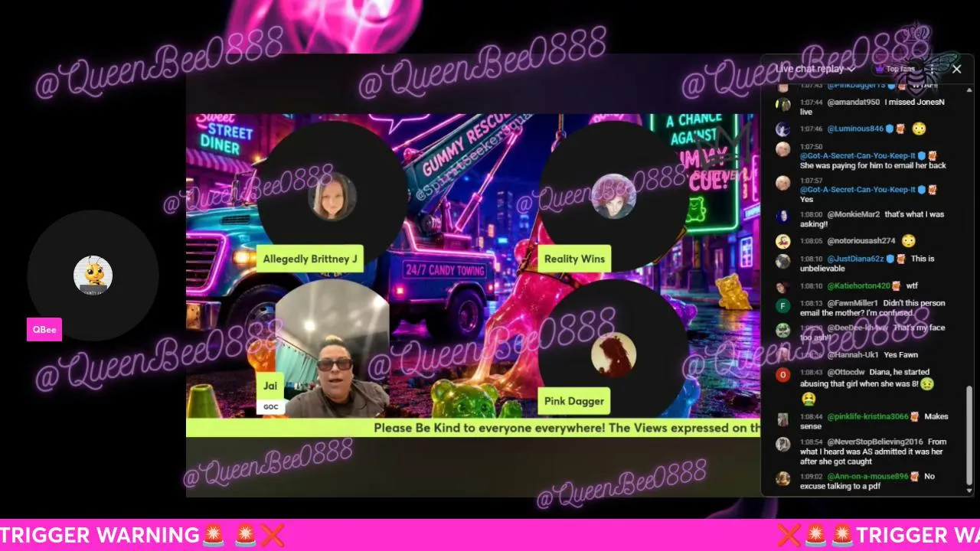Click the username @NeverStopBelieving2016
980x551 pixels.
875,442
